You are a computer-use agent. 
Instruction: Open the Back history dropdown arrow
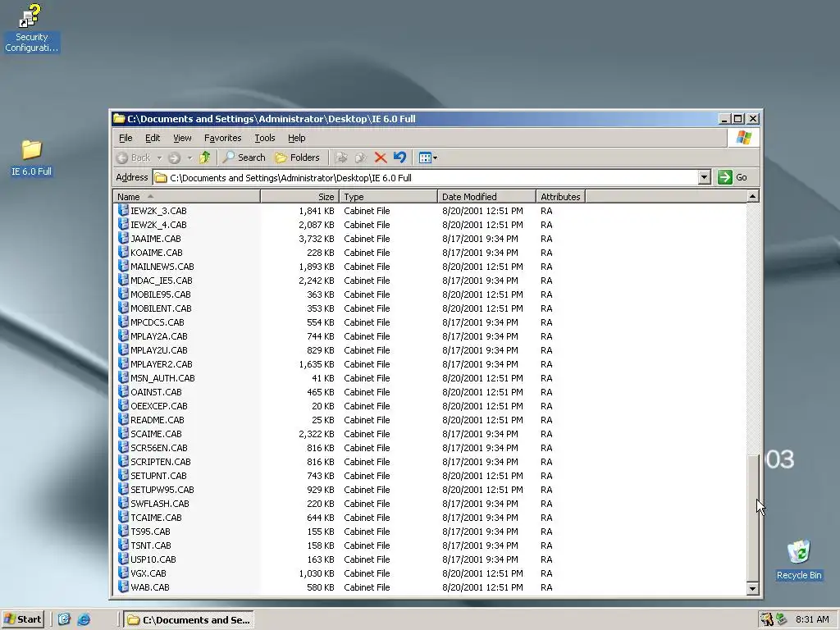tap(159, 157)
